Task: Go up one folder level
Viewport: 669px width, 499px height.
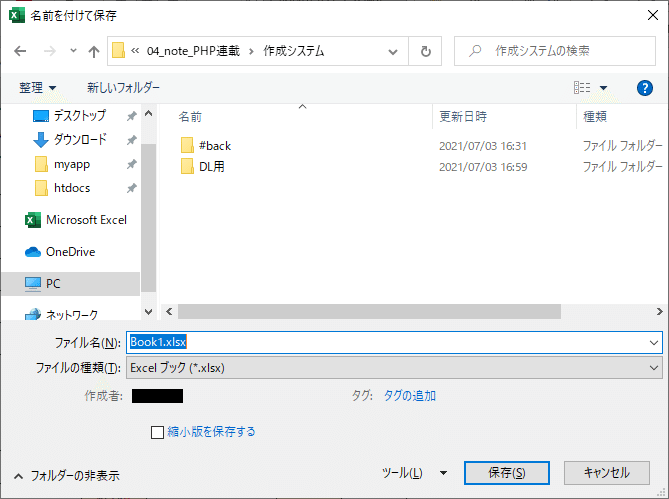Action: point(93,52)
